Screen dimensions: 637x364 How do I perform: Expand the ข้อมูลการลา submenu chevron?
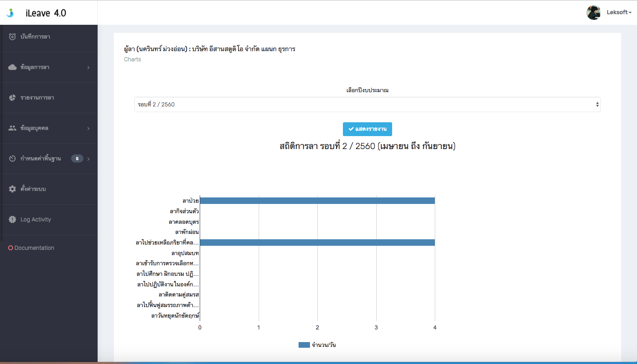(88, 67)
